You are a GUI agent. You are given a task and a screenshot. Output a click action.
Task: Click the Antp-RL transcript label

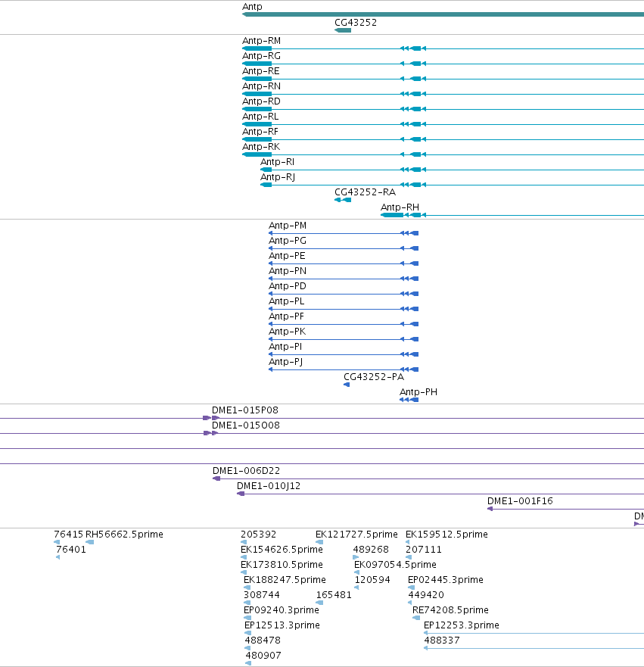(260, 117)
